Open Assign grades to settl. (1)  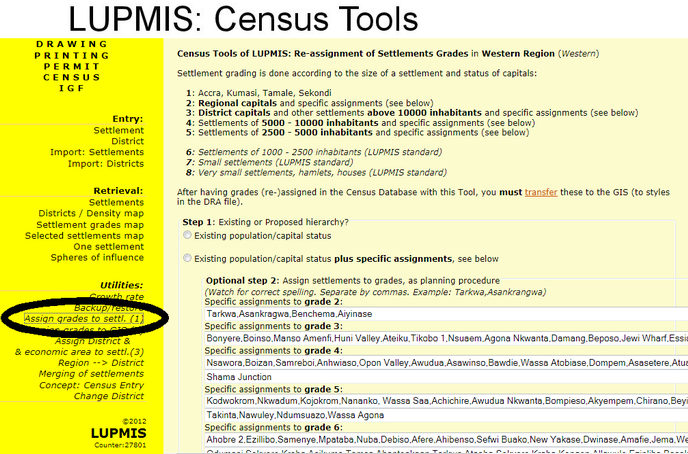click(84, 319)
